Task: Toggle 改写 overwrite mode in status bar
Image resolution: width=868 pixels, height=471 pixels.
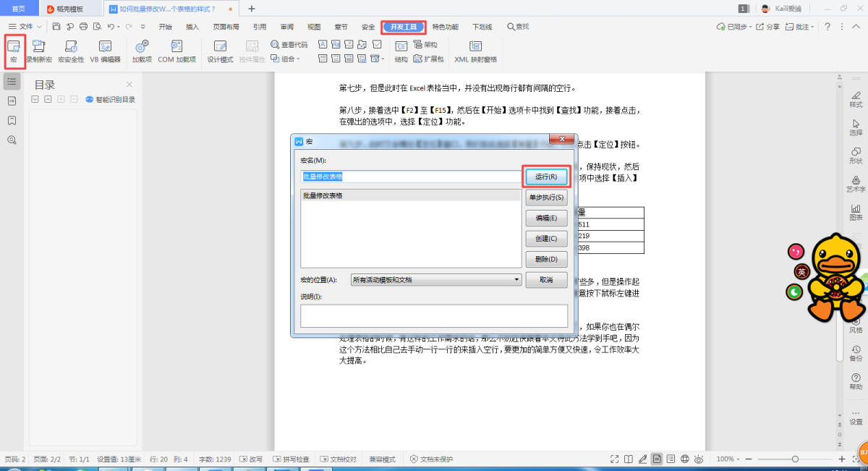Action: (250, 459)
